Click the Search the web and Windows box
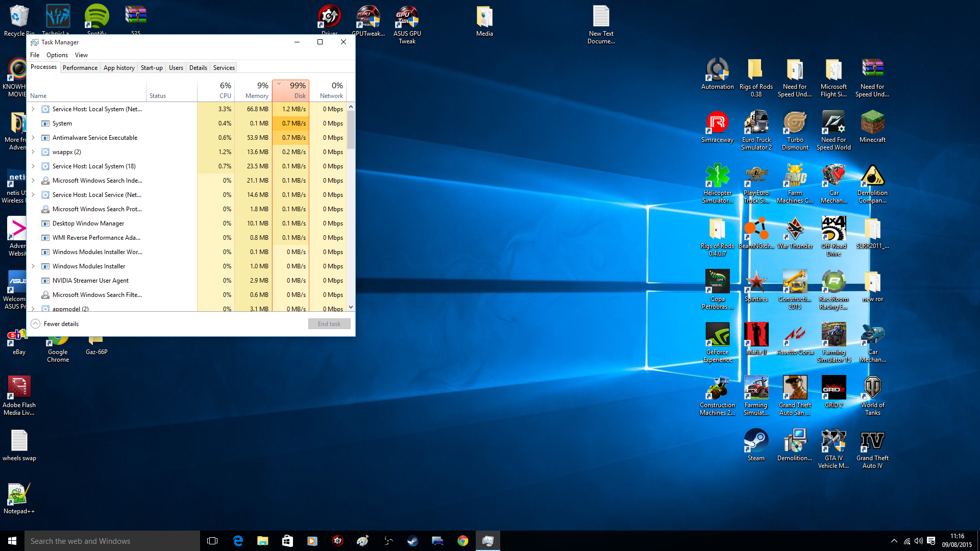This screenshot has height=551, width=980. coord(112,541)
